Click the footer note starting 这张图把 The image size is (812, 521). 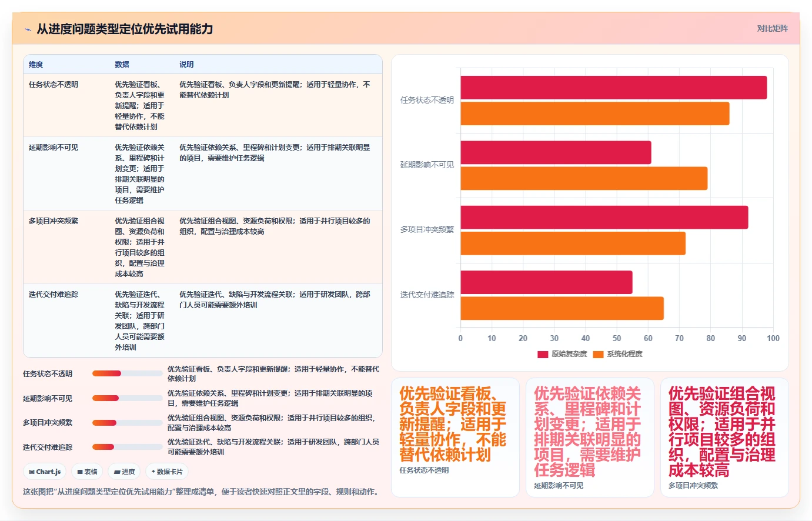pos(202,492)
